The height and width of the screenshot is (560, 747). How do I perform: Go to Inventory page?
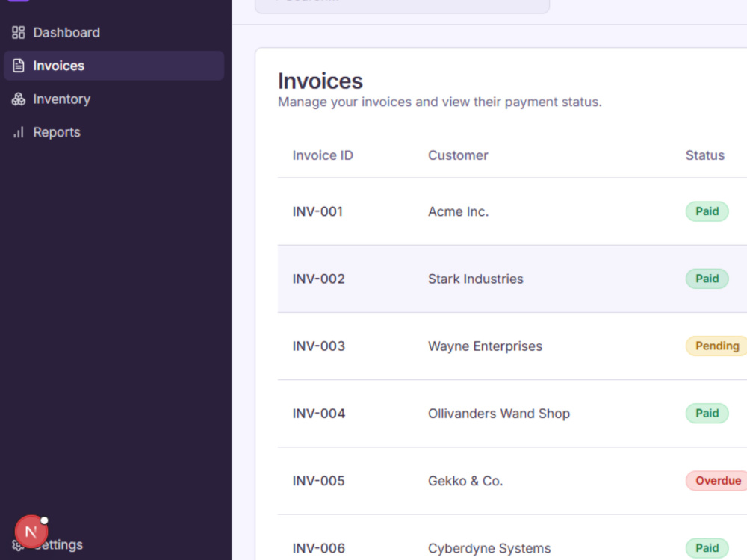pos(114,99)
